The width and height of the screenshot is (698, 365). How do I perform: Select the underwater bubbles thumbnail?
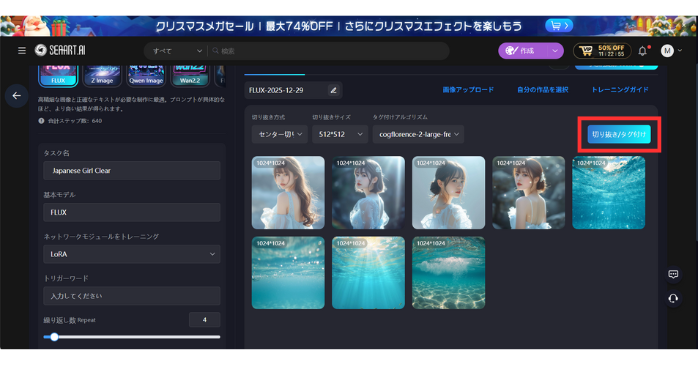click(288, 272)
